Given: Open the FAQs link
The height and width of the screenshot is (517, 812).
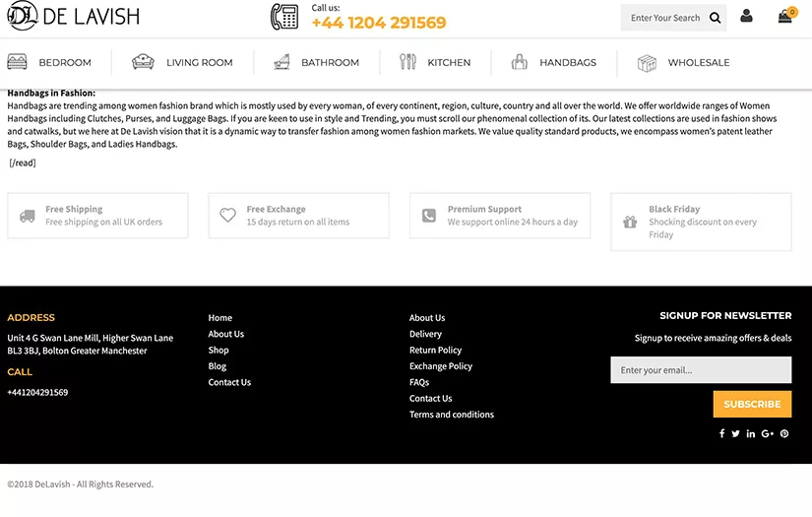Looking at the screenshot, I should click(419, 382).
